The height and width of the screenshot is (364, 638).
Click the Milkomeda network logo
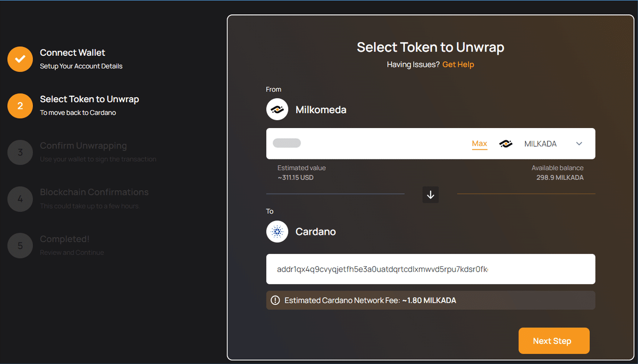coord(277,110)
